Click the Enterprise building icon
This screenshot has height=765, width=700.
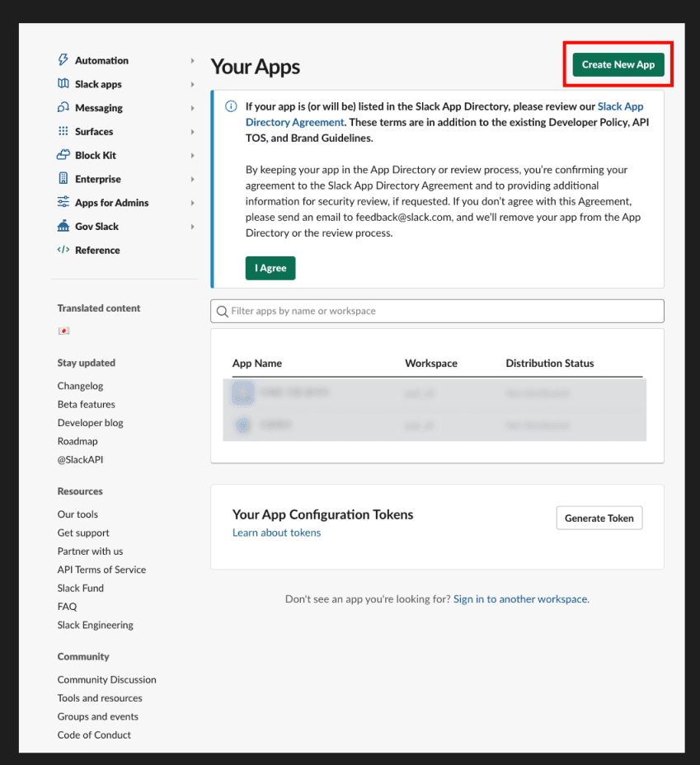[x=63, y=178]
